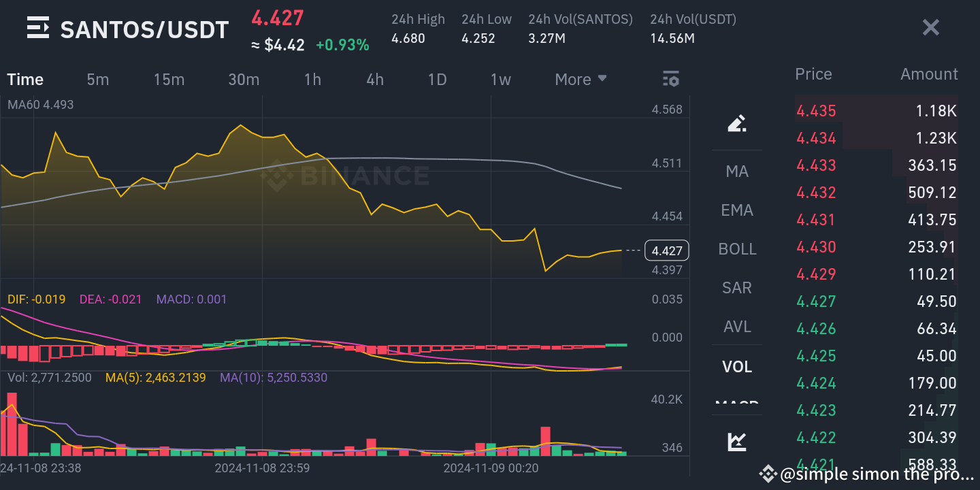
Task: Open chart settings icon beside More
Action: coord(671,79)
